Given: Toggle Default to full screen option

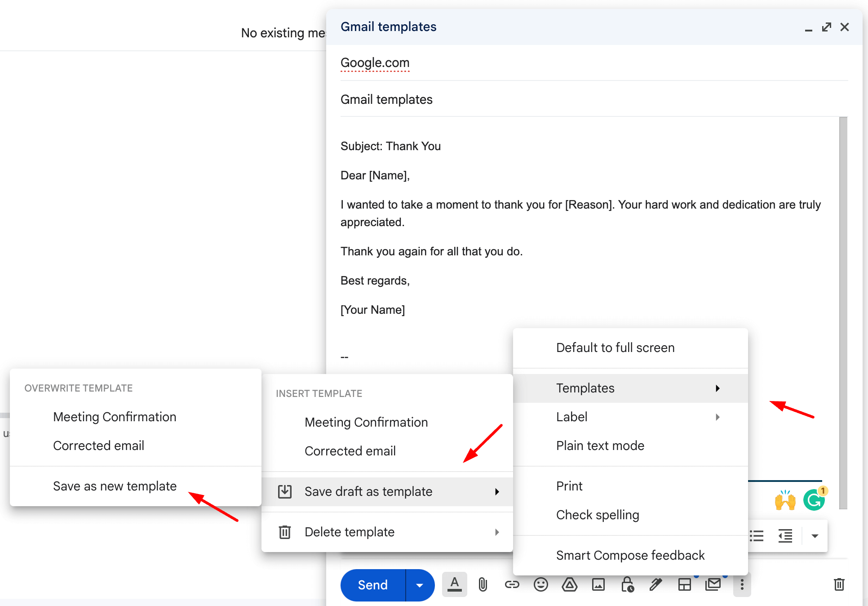Looking at the screenshot, I should [x=613, y=347].
